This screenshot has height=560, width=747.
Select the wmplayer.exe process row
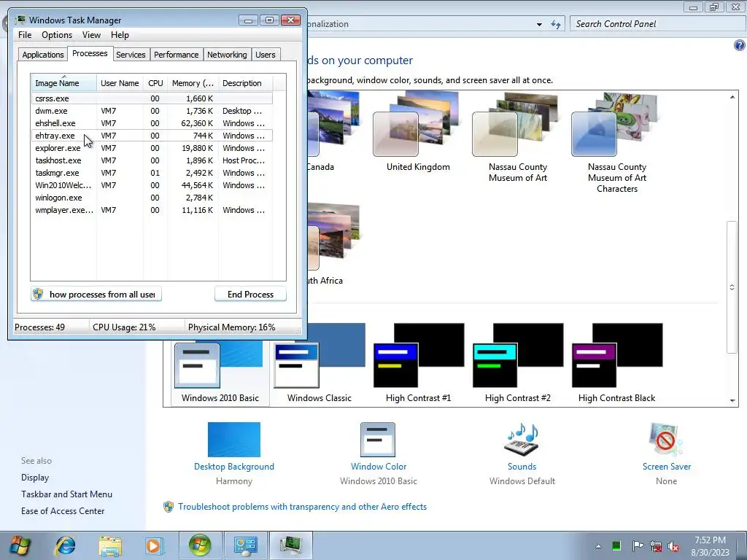pyautogui.click(x=152, y=210)
